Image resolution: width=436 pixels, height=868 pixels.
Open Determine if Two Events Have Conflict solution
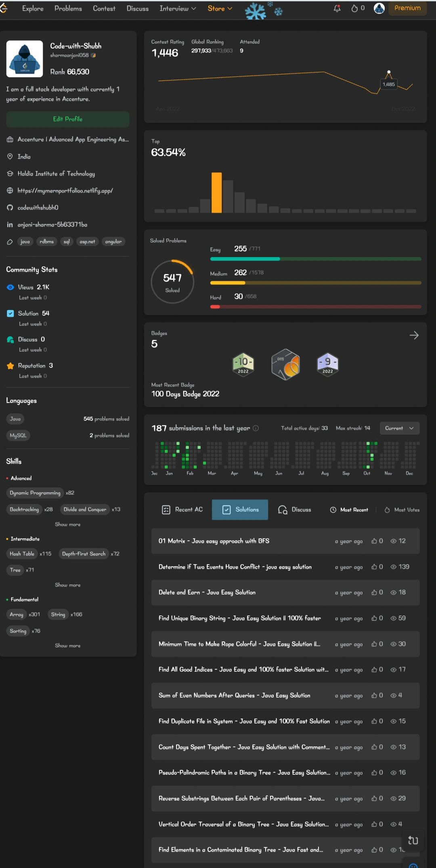(285, 567)
